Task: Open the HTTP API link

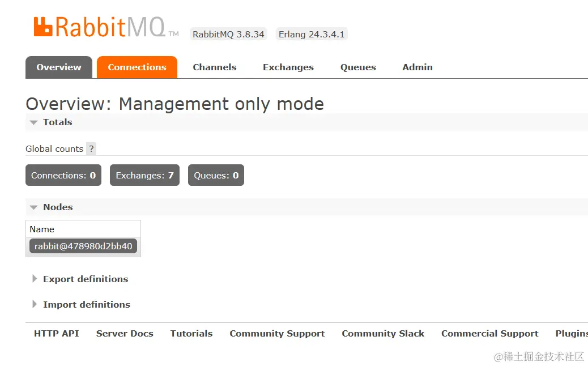Action: coord(56,333)
